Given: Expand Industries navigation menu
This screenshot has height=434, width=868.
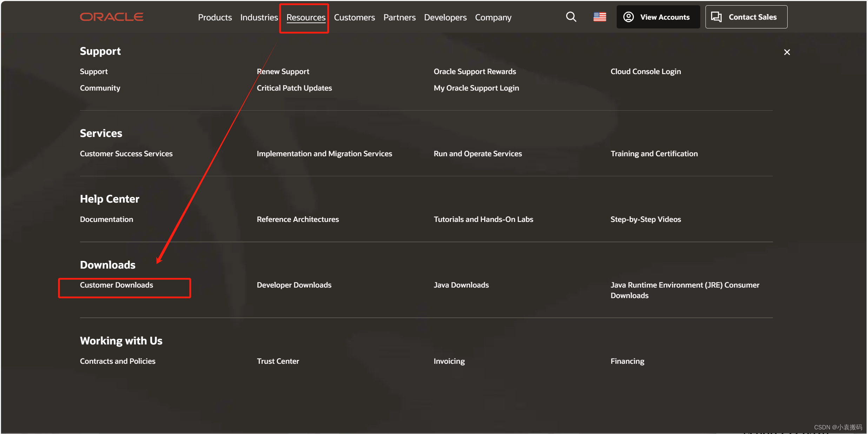Looking at the screenshot, I should [259, 17].
